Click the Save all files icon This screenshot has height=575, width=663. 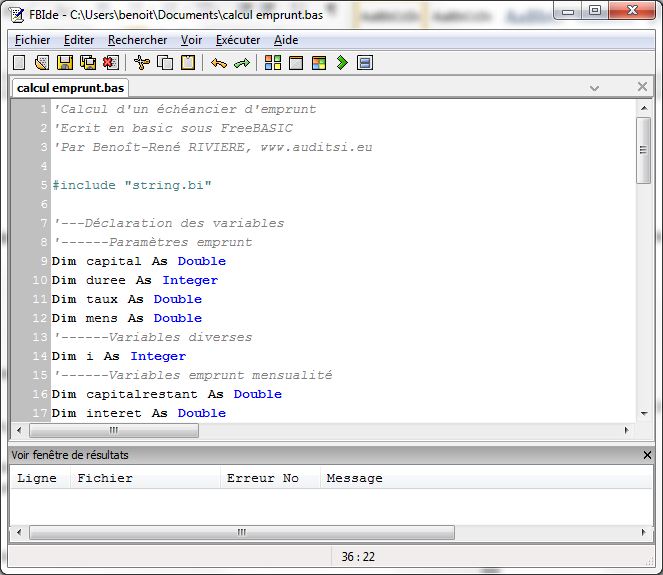(88, 63)
